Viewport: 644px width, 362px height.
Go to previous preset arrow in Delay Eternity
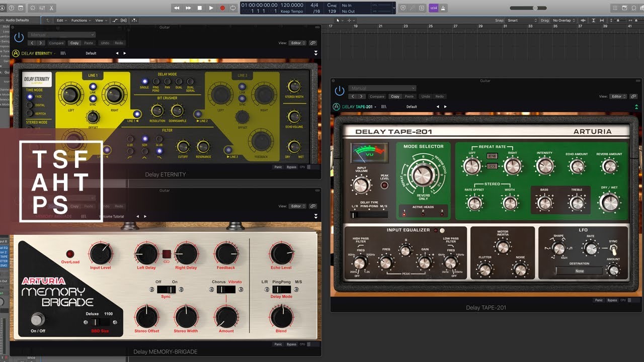pos(117,53)
